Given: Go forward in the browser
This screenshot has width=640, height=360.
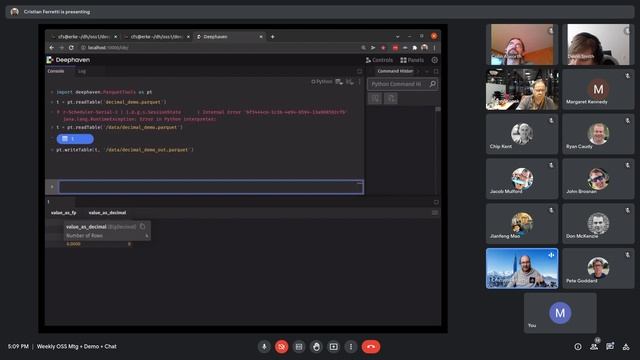Looking at the screenshot, I should coord(62,48).
